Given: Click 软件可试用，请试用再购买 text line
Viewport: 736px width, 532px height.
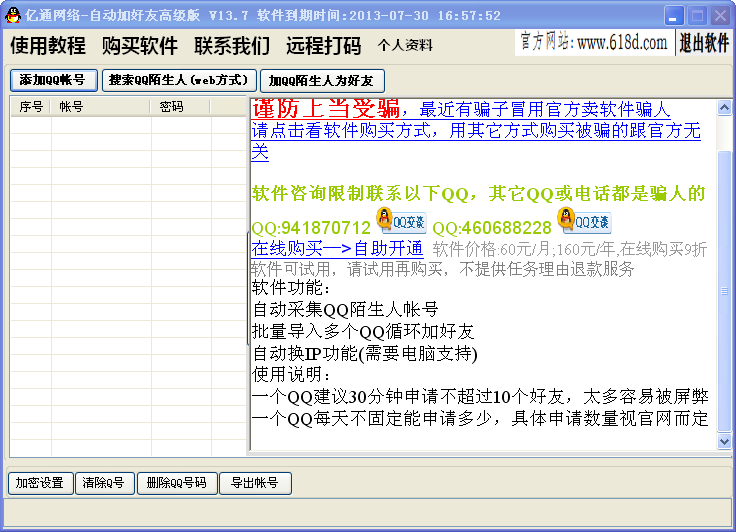Looking at the screenshot, I should pyautogui.click(x=347, y=269).
